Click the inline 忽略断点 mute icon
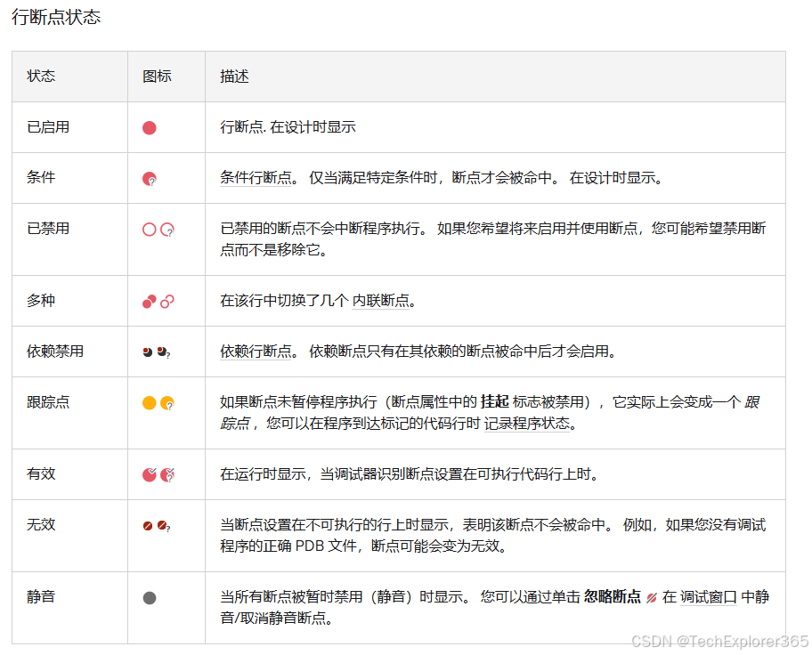Image resolution: width=812 pixels, height=655 pixels. point(652,598)
